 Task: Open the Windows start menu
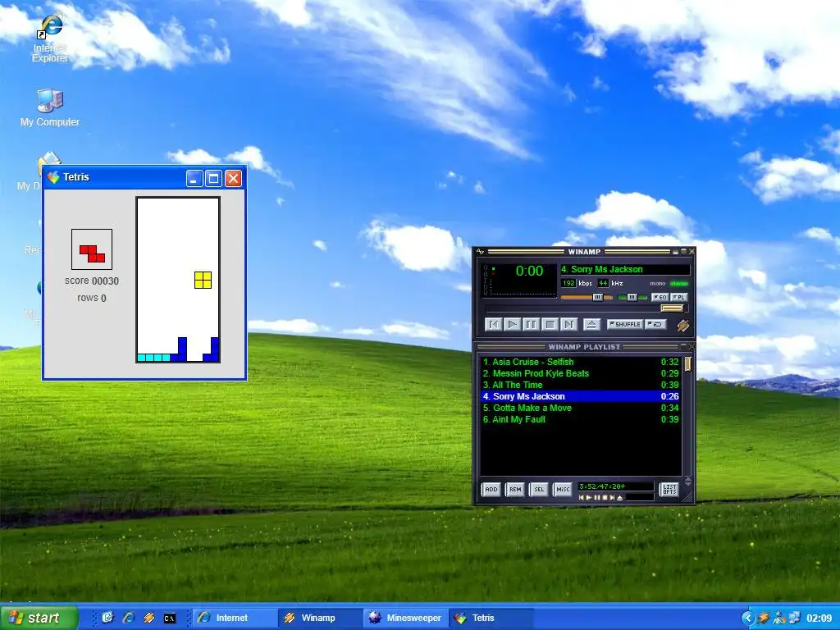coord(39,618)
